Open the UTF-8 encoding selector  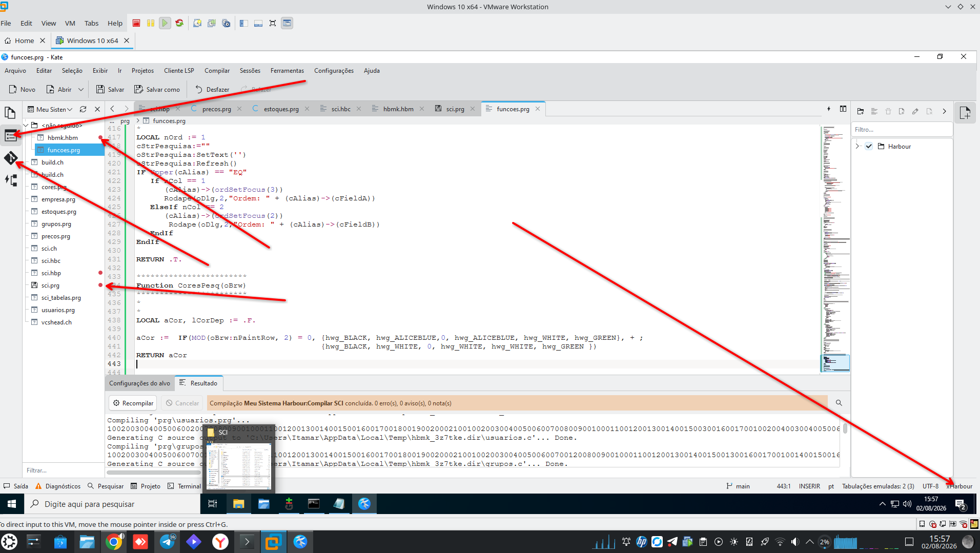coord(930,486)
